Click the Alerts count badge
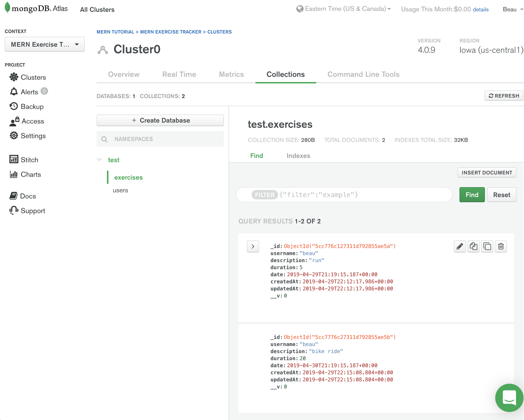 [44, 91]
